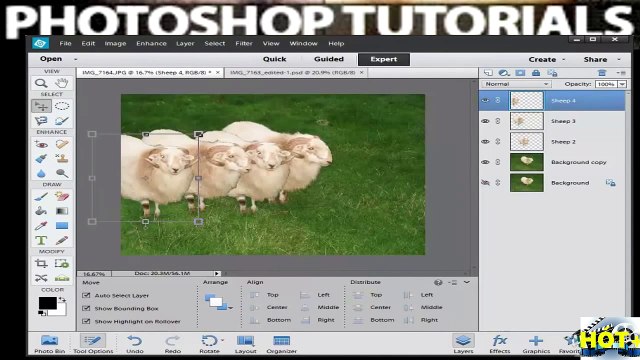The image size is (640, 360).
Task: Select the Eraser tool
Action: point(62,197)
